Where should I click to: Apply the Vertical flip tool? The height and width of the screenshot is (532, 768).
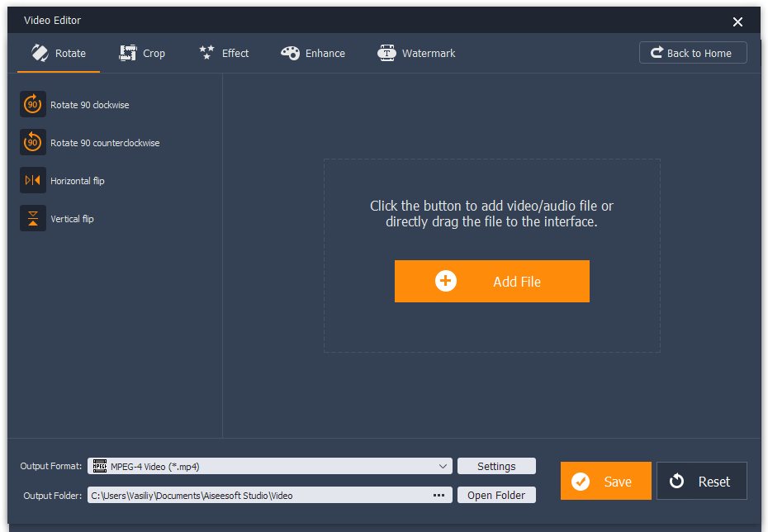tap(73, 218)
